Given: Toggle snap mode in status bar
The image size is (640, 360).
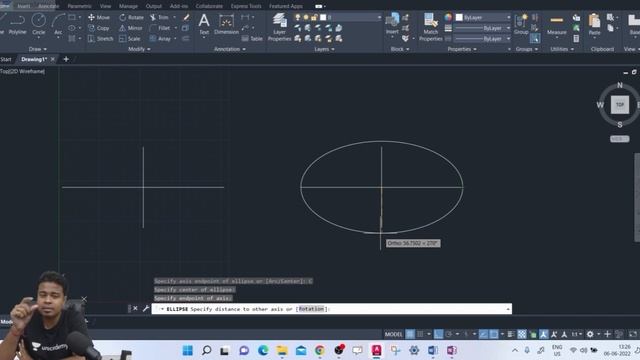Looking at the screenshot, I should [420, 334].
